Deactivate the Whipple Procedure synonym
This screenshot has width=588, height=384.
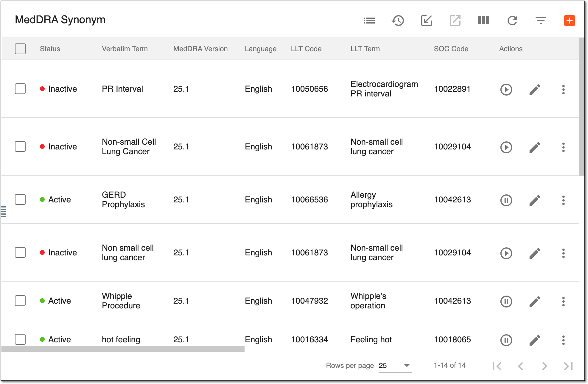click(x=506, y=301)
